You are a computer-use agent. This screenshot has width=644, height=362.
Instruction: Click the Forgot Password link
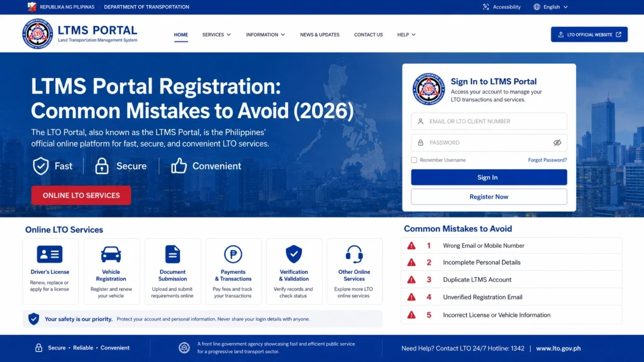[547, 160]
